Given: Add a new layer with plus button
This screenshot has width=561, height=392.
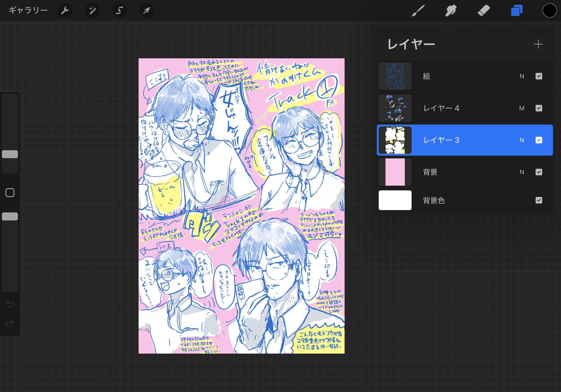Looking at the screenshot, I should [538, 44].
